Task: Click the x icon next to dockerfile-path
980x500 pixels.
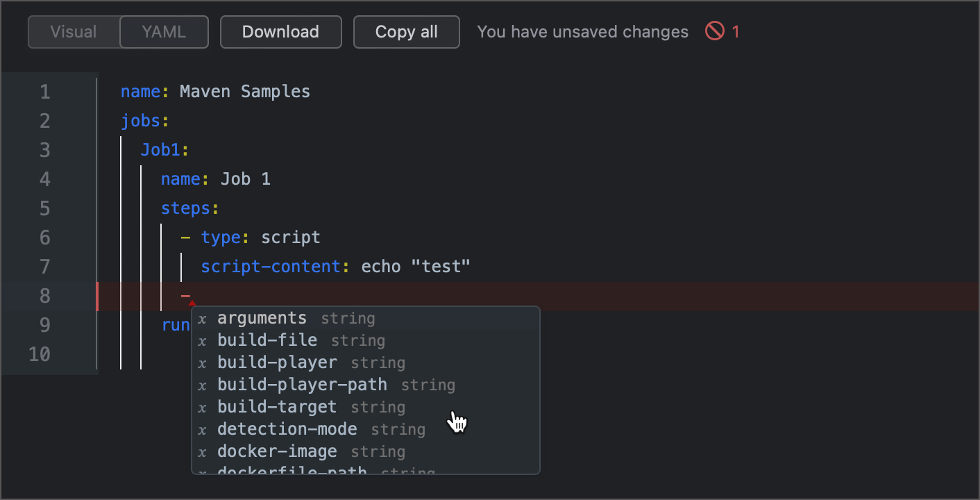Action: coord(202,472)
